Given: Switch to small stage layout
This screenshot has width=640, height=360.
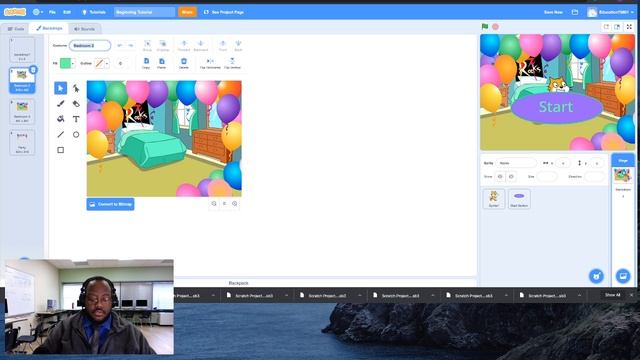Looking at the screenshot, I should 607,27.
